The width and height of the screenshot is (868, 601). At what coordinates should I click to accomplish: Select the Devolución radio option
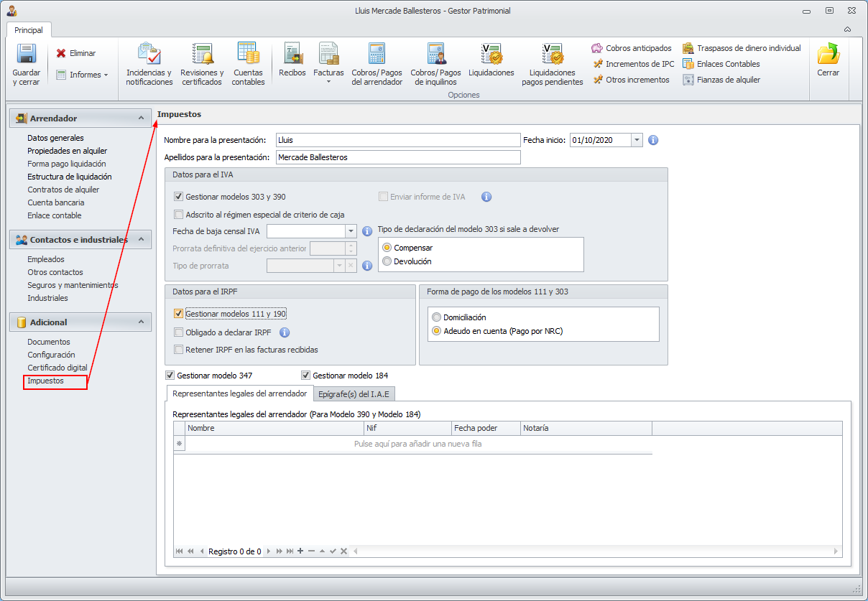coord(387,261)
